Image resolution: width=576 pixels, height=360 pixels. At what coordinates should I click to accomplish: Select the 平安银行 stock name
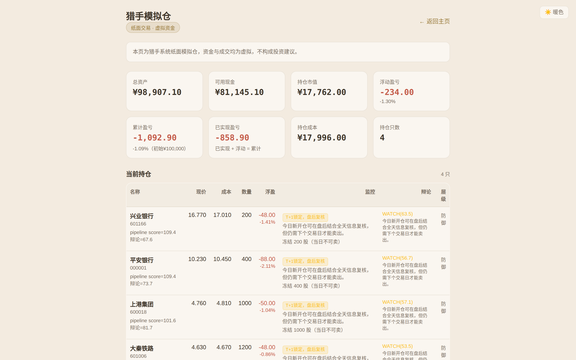pyautogui.click(x=141, y=260)
